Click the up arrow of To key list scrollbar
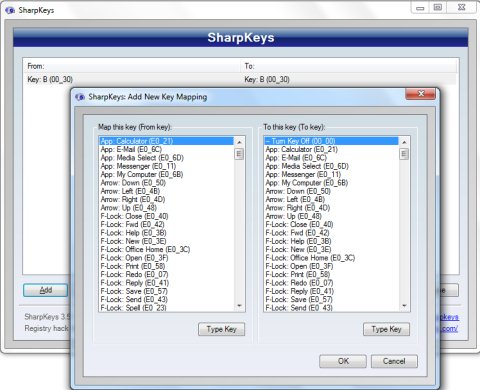This screenshot has width=480, height=390. [404, 142]
